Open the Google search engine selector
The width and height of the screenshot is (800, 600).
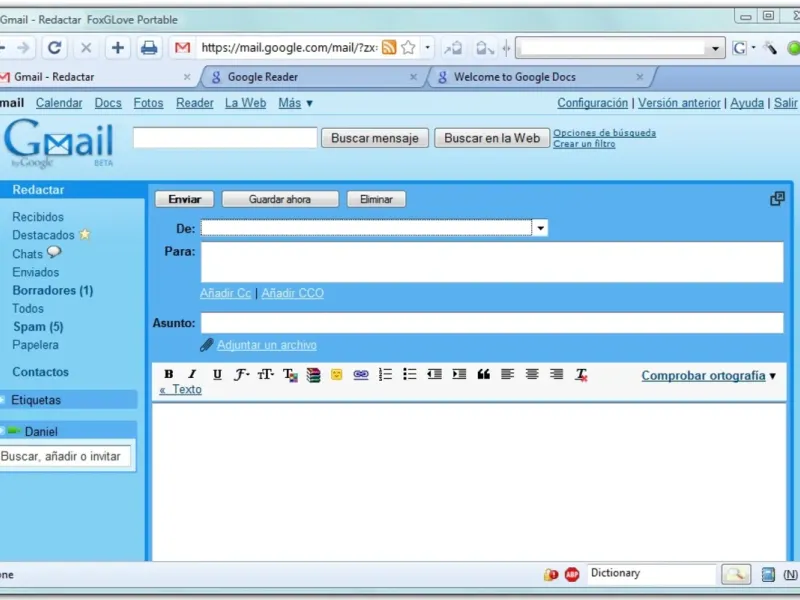743,48
